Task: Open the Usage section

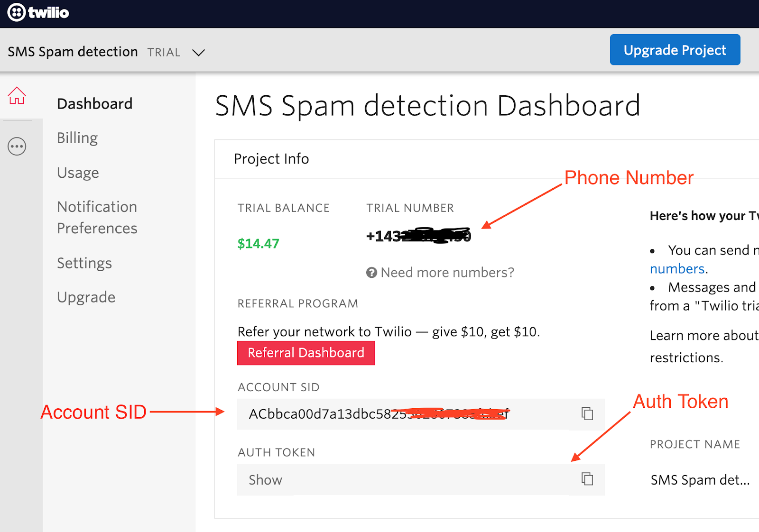Action: click(x=78, y=173)
